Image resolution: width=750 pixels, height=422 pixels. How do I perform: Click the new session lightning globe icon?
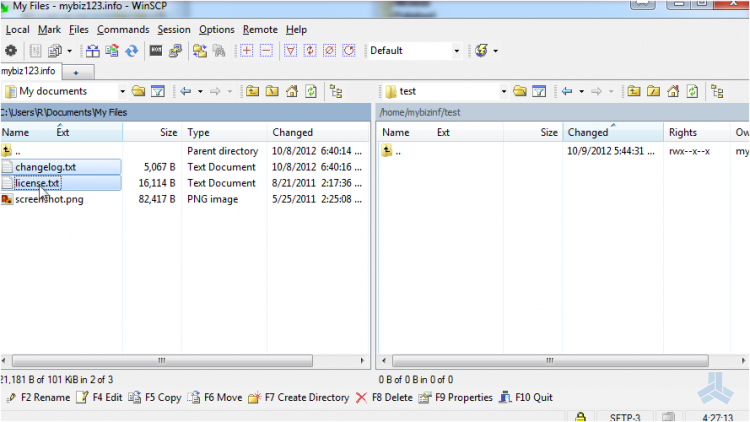482,50
